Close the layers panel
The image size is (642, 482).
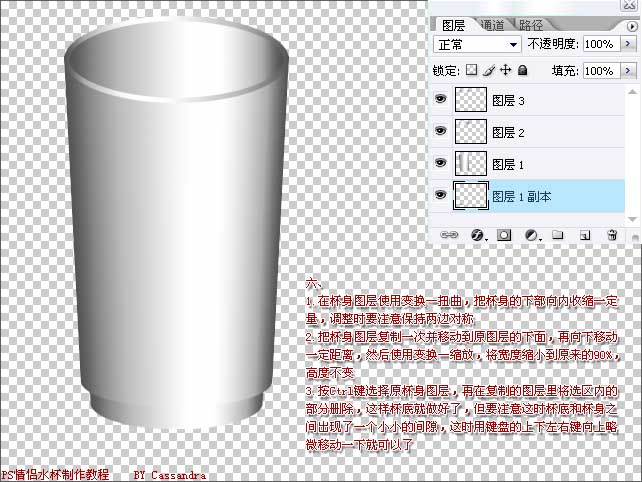click(628, 5)
